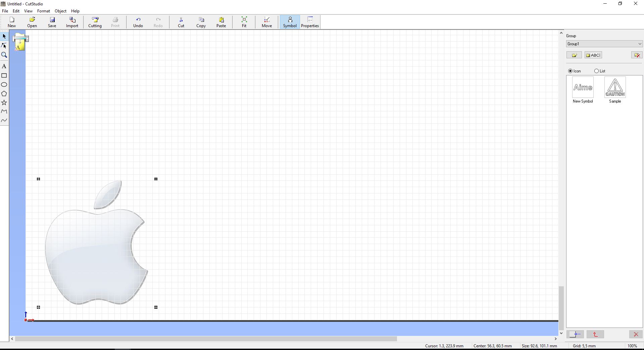Save the document with the Save icon

pyautogui.click(x=52, y=22)
